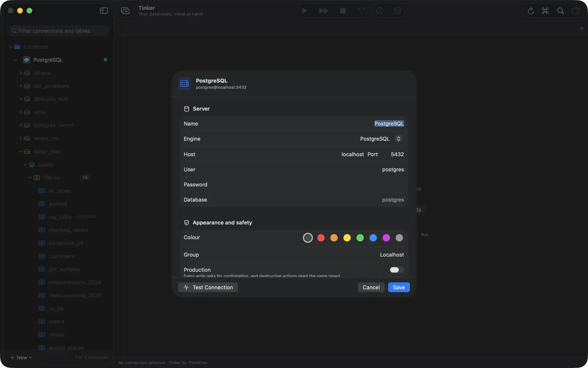Click the Appearance and safety shield icon
This screenshot has height=368, width=588.
click(x=187, y=223)
